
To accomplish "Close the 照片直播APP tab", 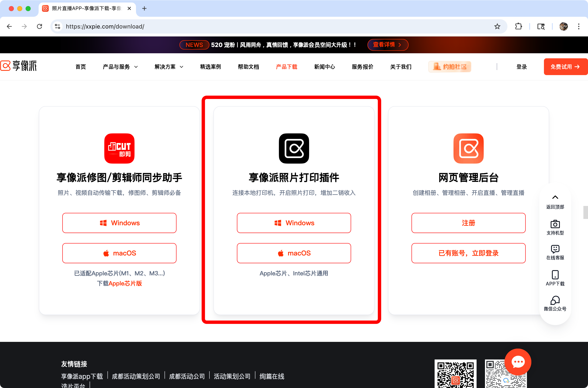I will (129, 8).
